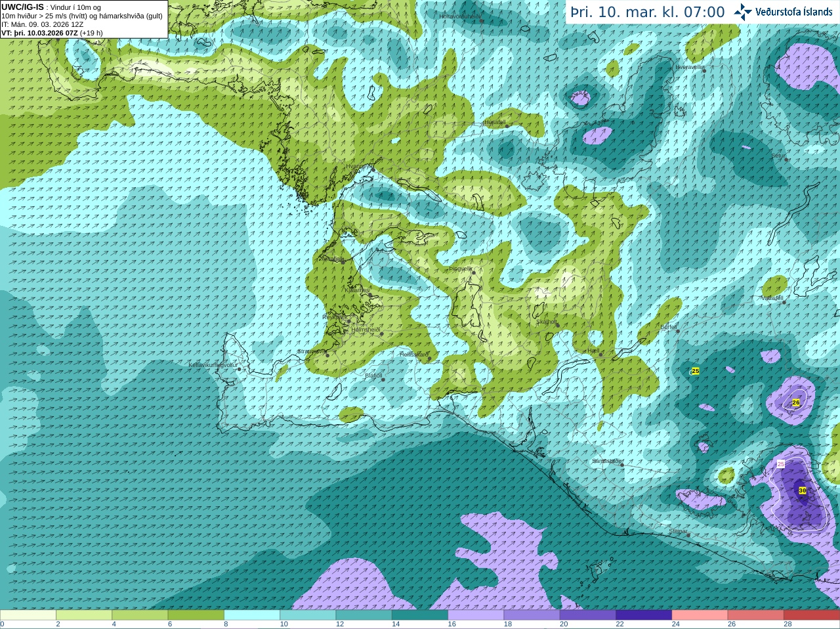The width and height of the screenshot is (840, 629).
Task: Click the Holtavörðuheiði station label
Action: tap(460, 16)
